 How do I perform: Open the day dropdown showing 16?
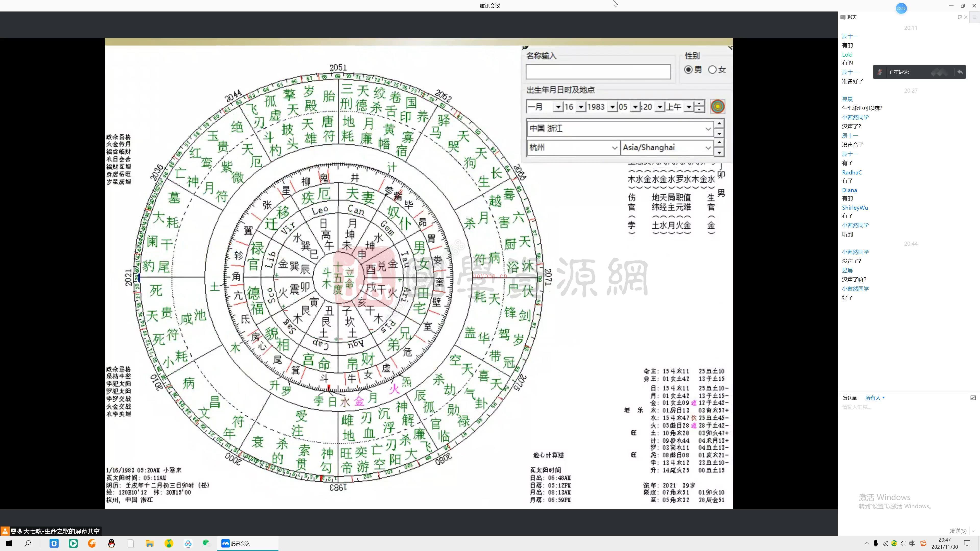pos(581,107)
